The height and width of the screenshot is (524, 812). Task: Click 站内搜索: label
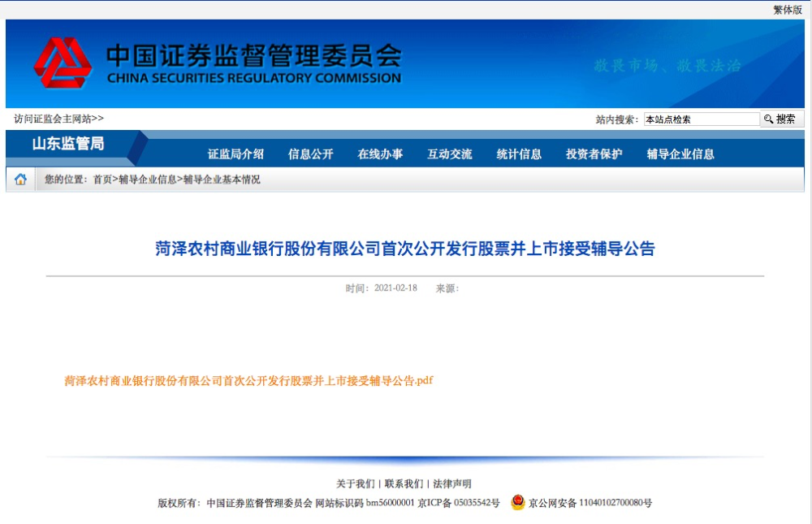(617, 119)
